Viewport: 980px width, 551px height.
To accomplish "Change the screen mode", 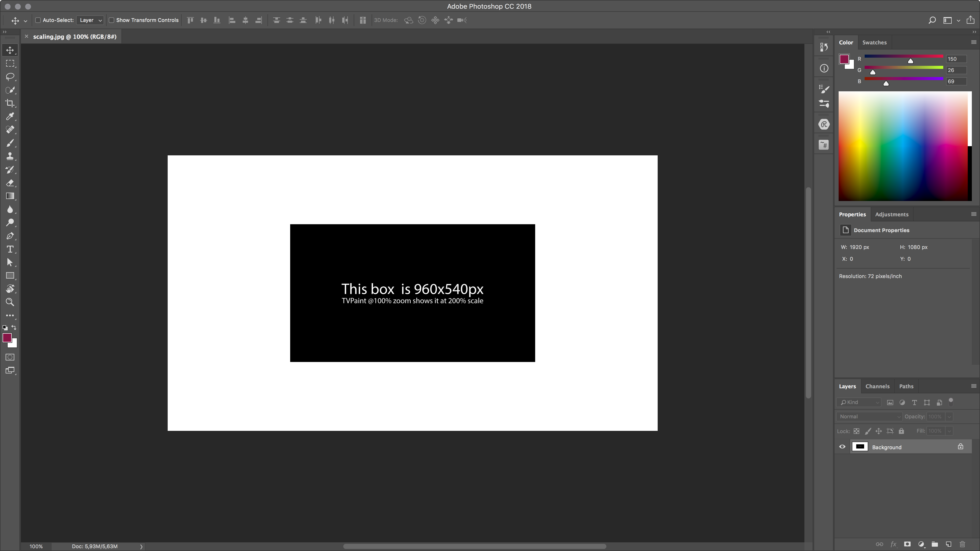I will point(10,370).
